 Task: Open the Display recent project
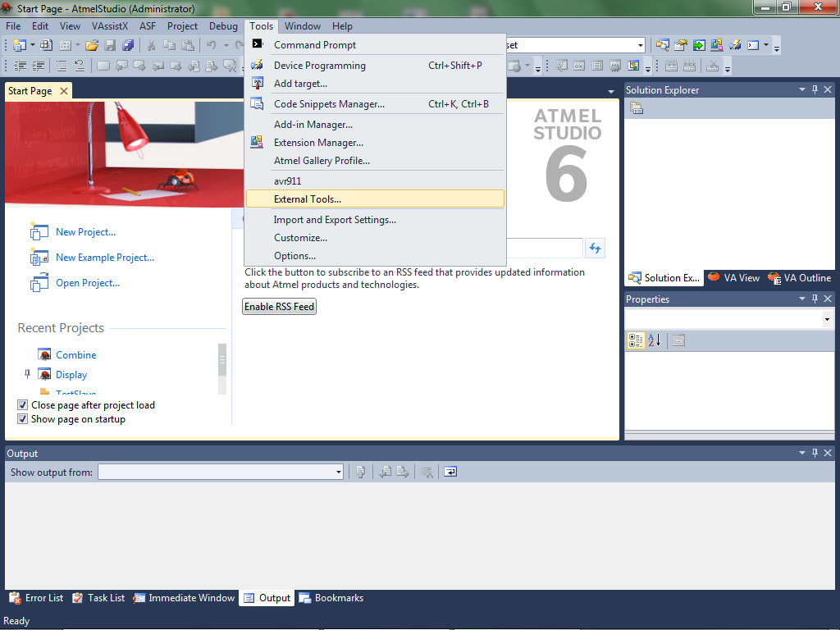pyautogui.click(x=71, y=374)
